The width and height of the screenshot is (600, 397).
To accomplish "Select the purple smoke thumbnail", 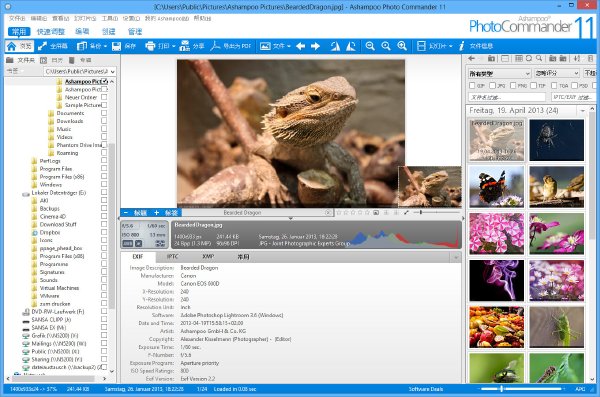I will (496, 281).
